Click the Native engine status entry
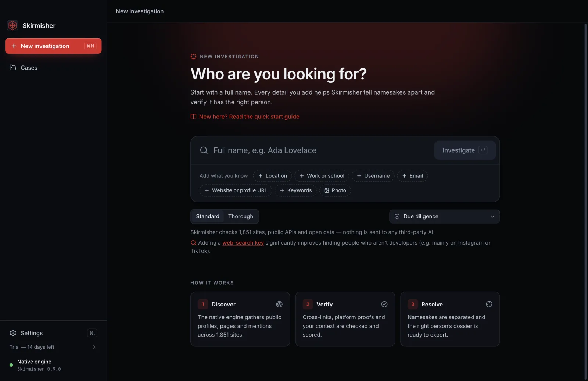The image size is (588, 381). pyautogui.click(x=53, y=365)
